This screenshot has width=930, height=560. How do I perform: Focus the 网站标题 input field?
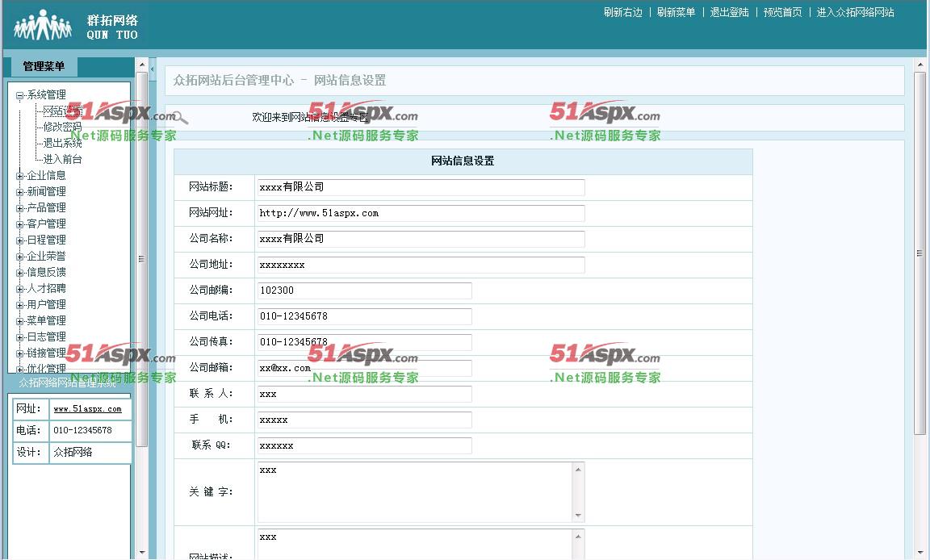point(421,187)
